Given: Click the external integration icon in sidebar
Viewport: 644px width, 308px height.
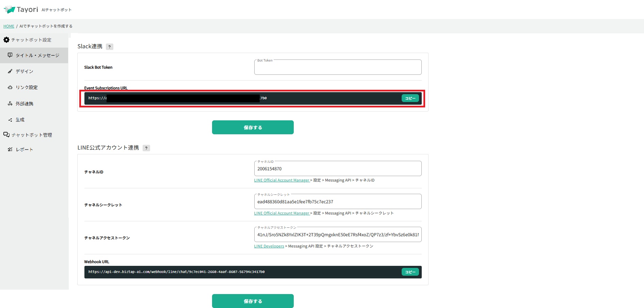Looking at the screenshot, I should click(10, 104).
